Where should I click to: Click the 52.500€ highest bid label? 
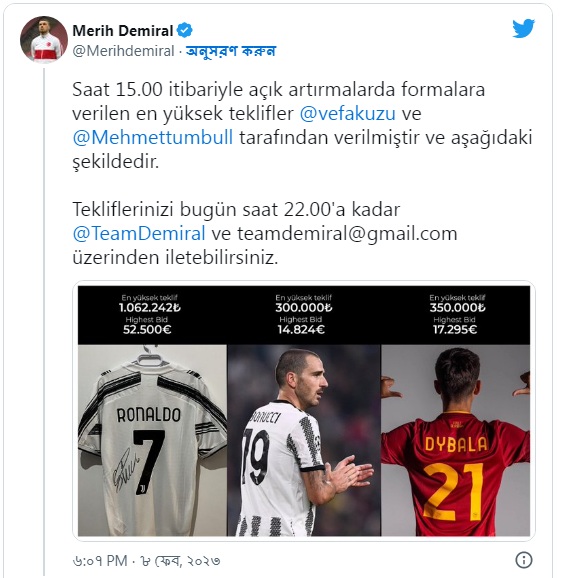(147, 329)
